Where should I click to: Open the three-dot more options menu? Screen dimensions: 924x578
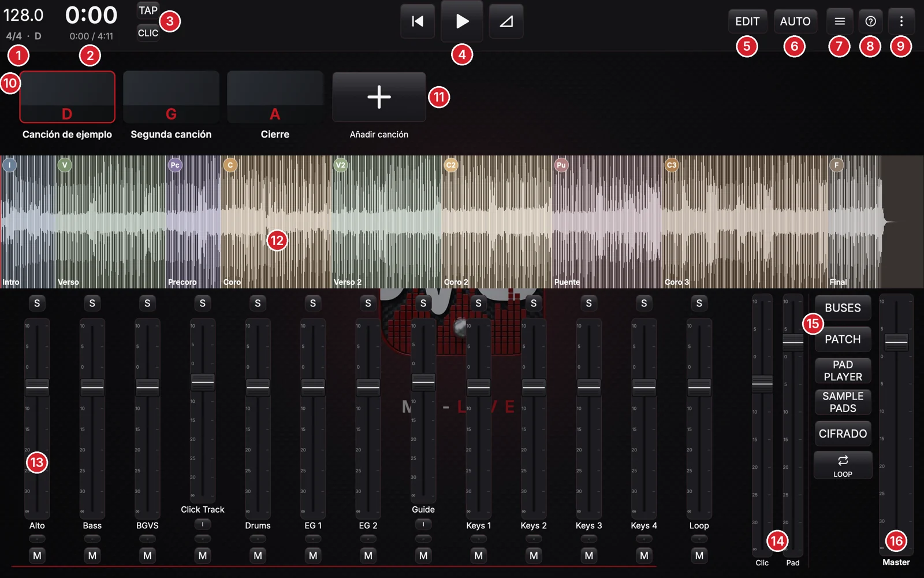pyautogui.click(x=901, y=21)
